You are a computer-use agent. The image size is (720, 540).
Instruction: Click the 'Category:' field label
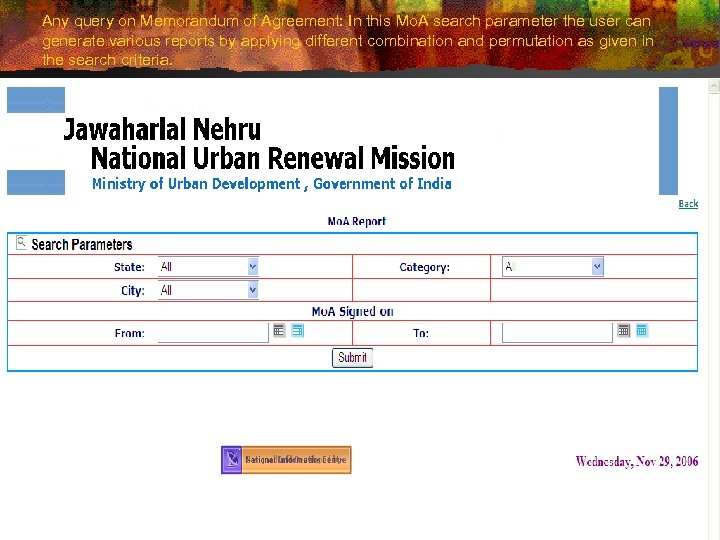tap(424, 267)
